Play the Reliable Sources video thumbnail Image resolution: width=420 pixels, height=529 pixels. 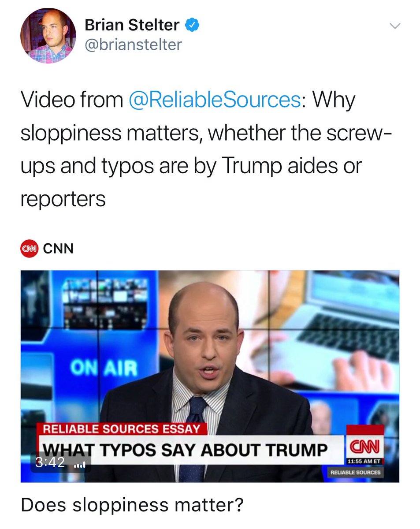210,376
